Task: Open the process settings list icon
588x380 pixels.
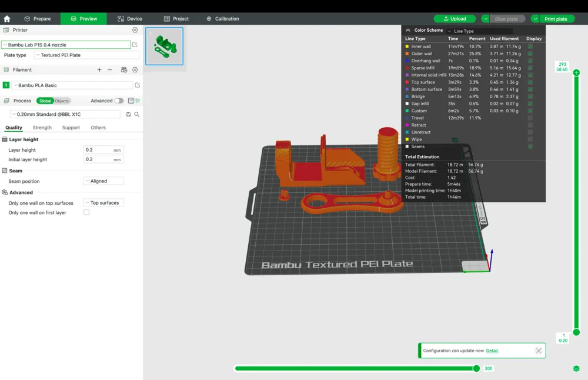Action: point(131,101)
